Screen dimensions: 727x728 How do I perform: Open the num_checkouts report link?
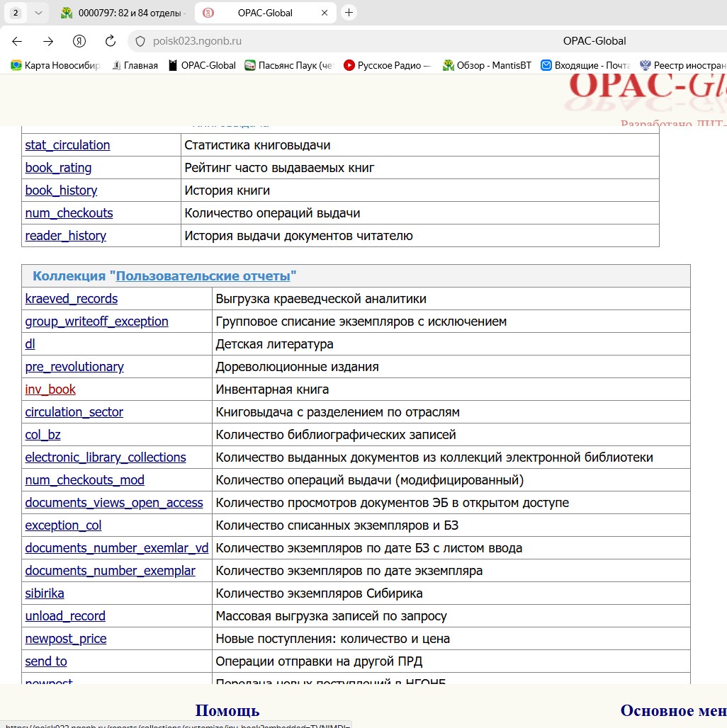pos(69,214)
